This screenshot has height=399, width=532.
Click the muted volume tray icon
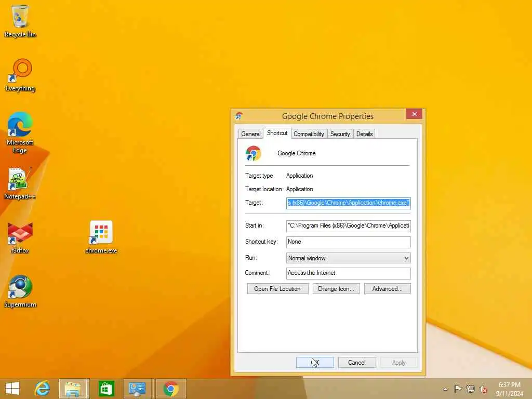pos(483,389)
